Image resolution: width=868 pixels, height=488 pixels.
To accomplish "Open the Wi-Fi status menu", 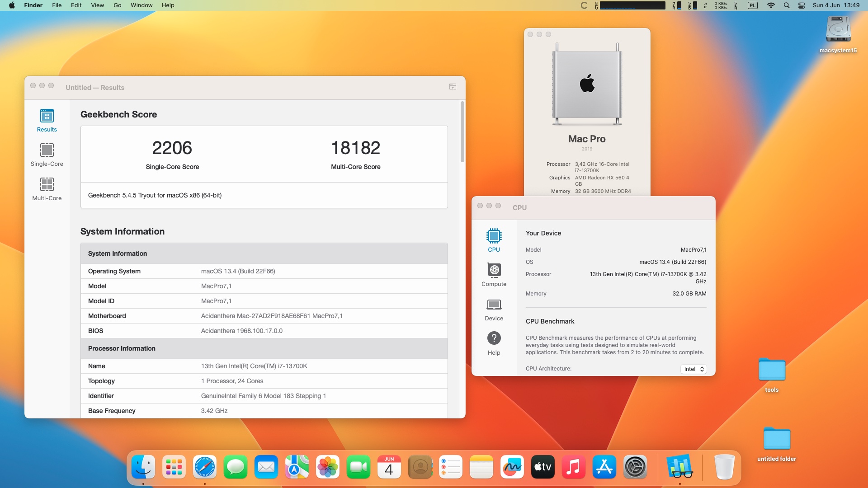I will click(771, 5).
